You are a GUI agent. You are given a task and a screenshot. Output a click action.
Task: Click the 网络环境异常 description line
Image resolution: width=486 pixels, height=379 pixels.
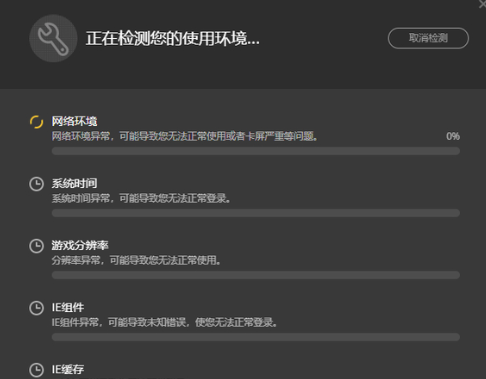(184, 136)
